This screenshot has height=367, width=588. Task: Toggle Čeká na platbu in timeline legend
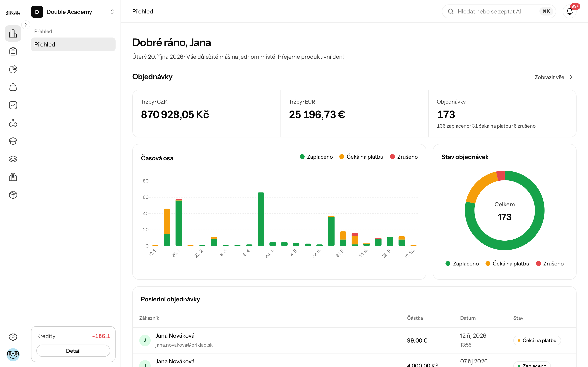361,157
